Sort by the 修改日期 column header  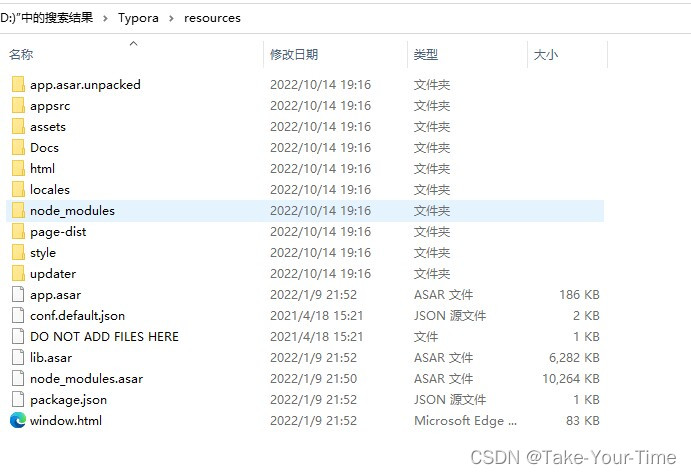coord(294,55)
